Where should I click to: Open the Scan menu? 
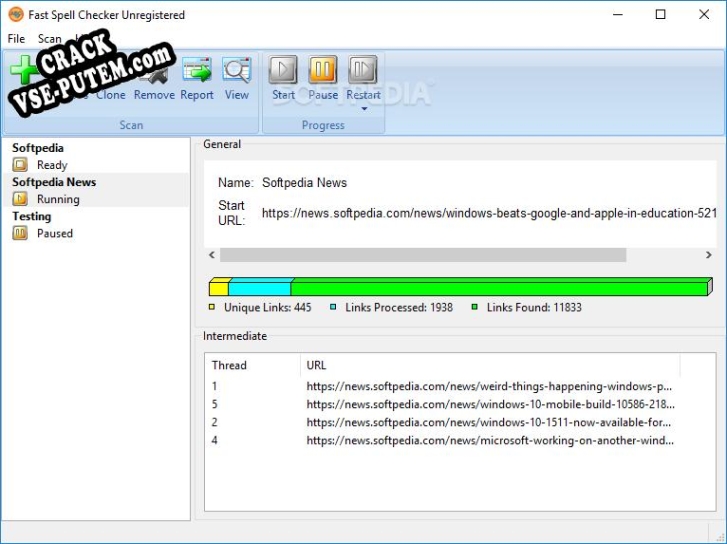click(49, 38)
